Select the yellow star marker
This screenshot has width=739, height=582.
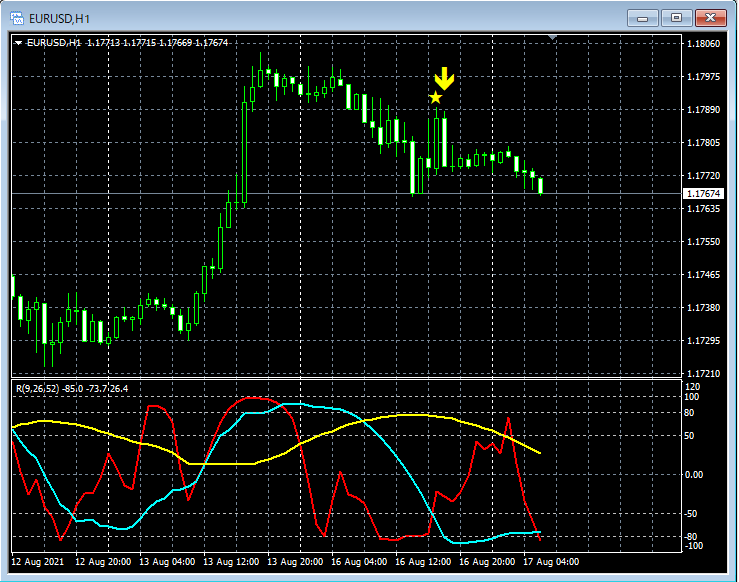tap(435, 98)
